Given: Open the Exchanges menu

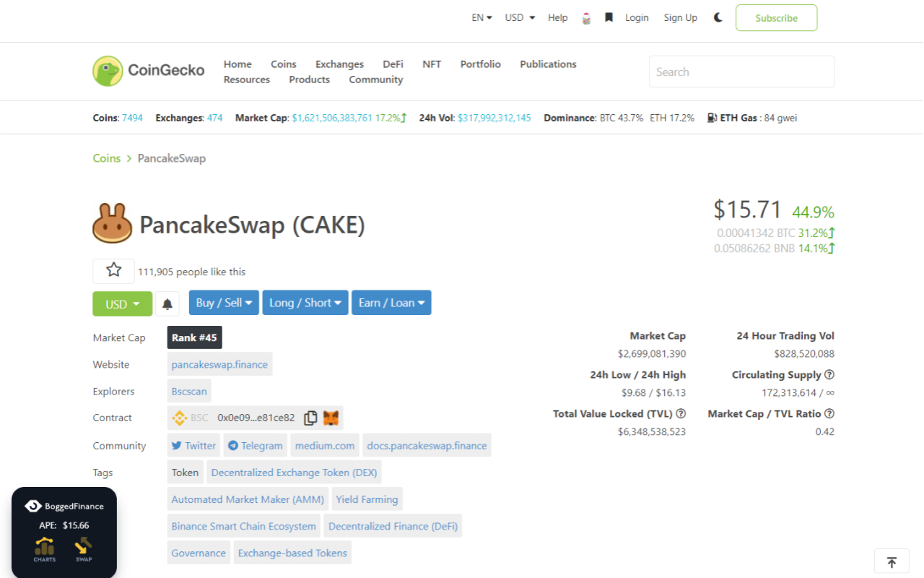Looking at the screenshot, I should point(339,64).
